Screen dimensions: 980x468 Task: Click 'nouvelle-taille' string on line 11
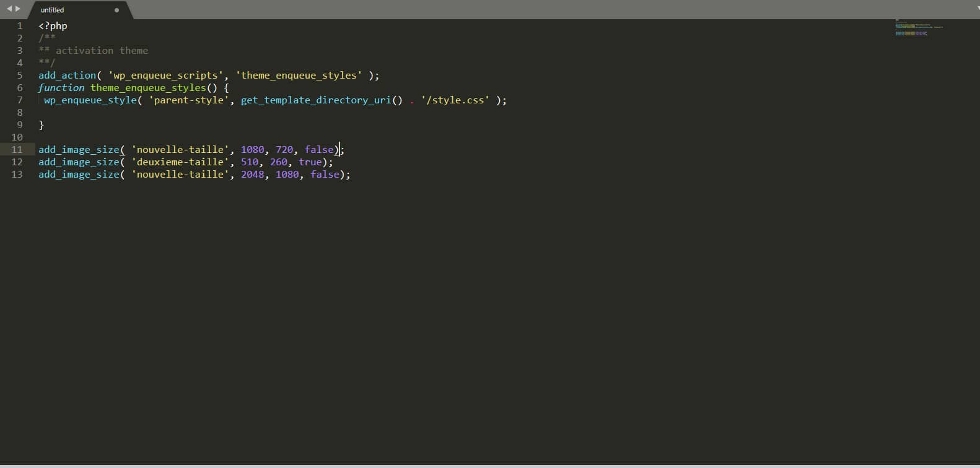[180, 149]
